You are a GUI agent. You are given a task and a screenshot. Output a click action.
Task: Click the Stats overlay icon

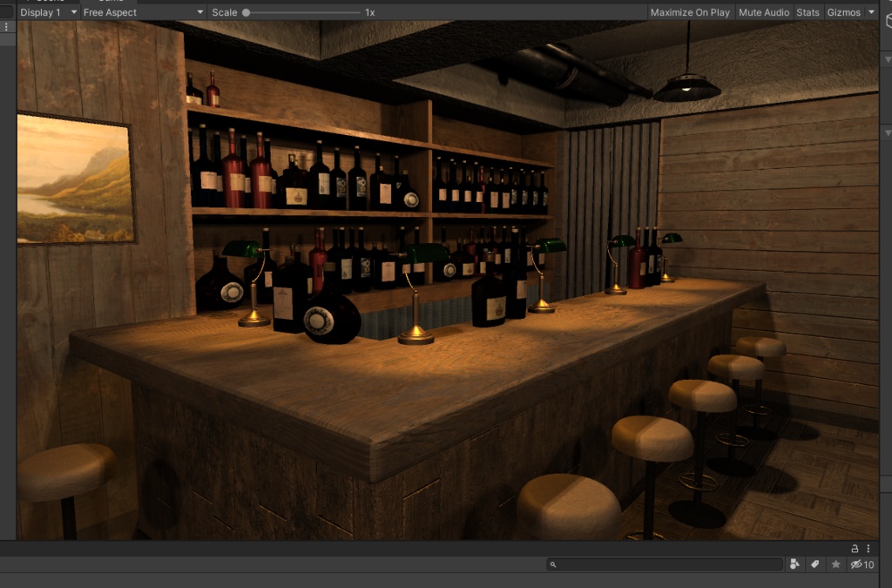(807, 12)
